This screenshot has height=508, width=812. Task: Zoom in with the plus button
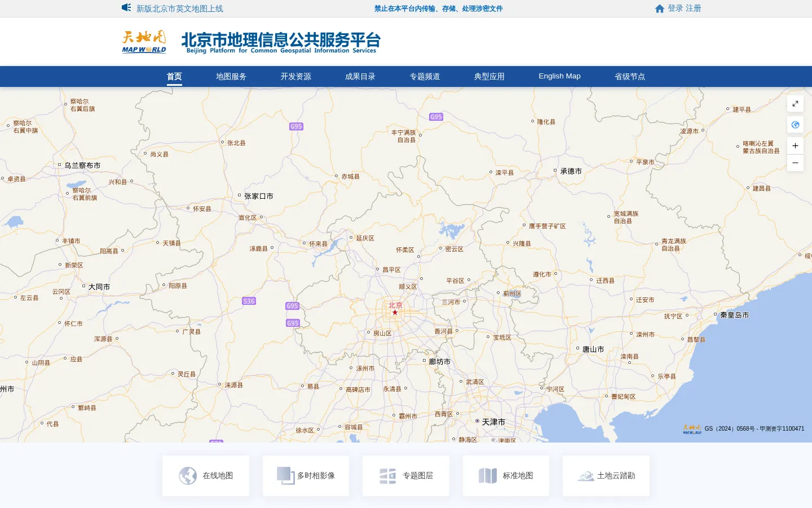[795, 146]
